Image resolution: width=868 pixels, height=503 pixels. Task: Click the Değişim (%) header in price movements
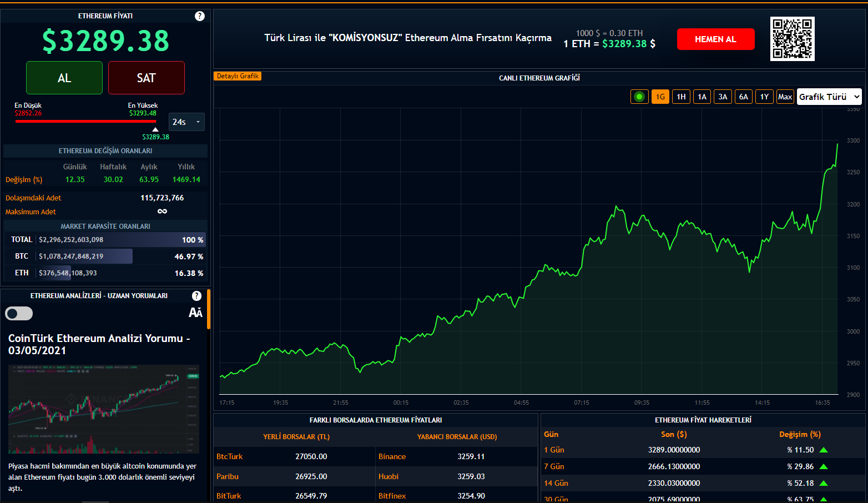[x=800, y=435]
